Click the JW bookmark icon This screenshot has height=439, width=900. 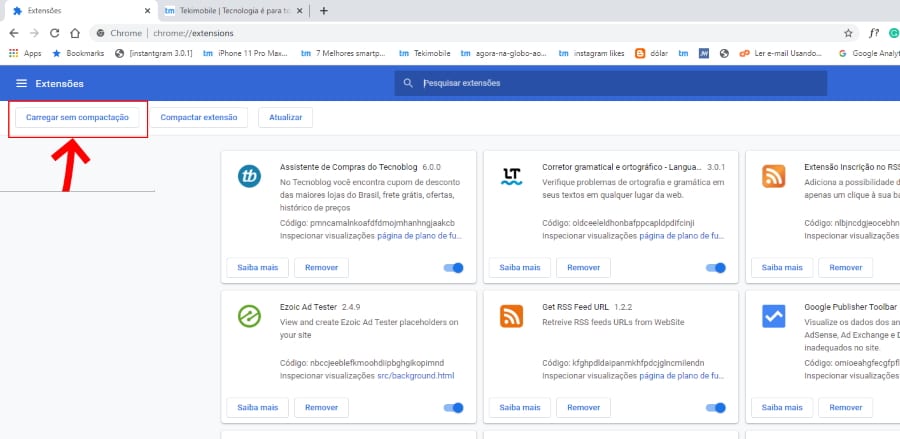pos(704,53)
